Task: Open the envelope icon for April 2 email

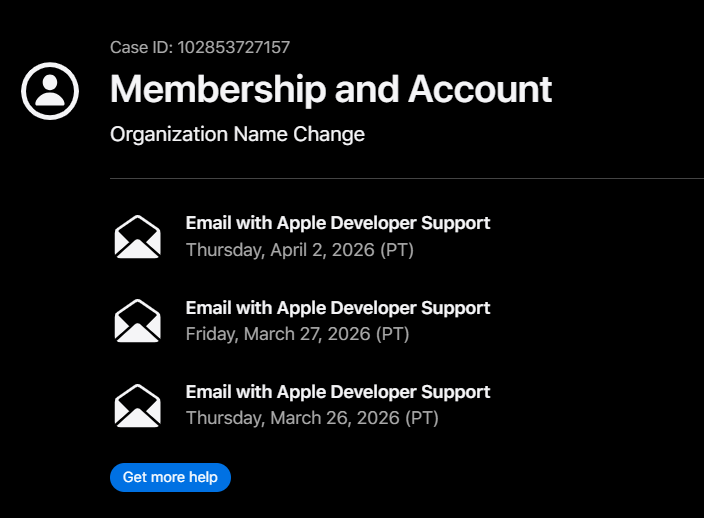Action: coord(137,237)
